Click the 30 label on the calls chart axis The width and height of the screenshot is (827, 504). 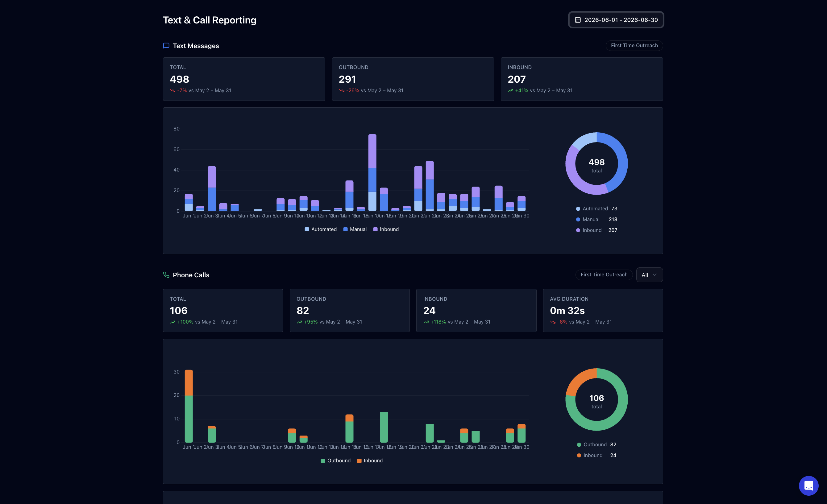pyautogui.click(x=177, y=372)
